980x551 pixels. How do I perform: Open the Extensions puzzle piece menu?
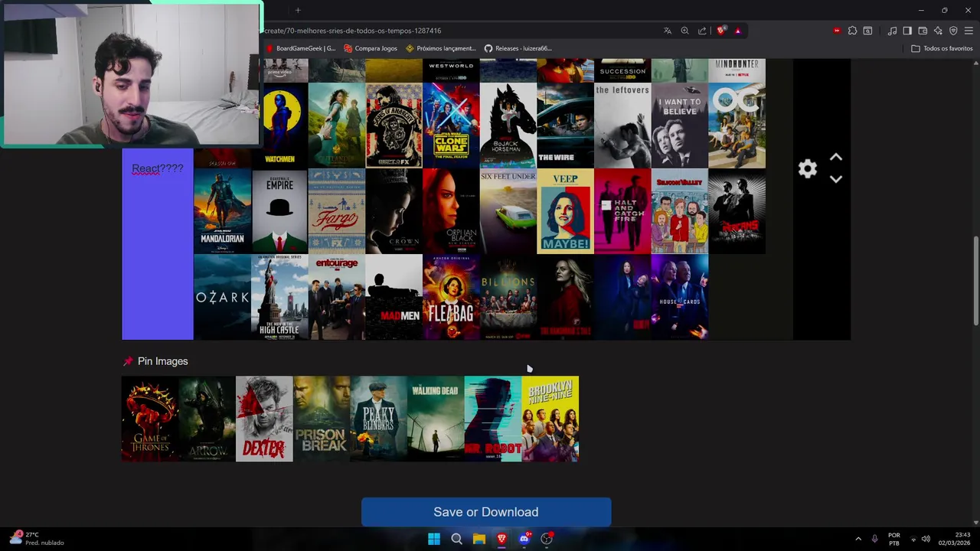[852, 31]
